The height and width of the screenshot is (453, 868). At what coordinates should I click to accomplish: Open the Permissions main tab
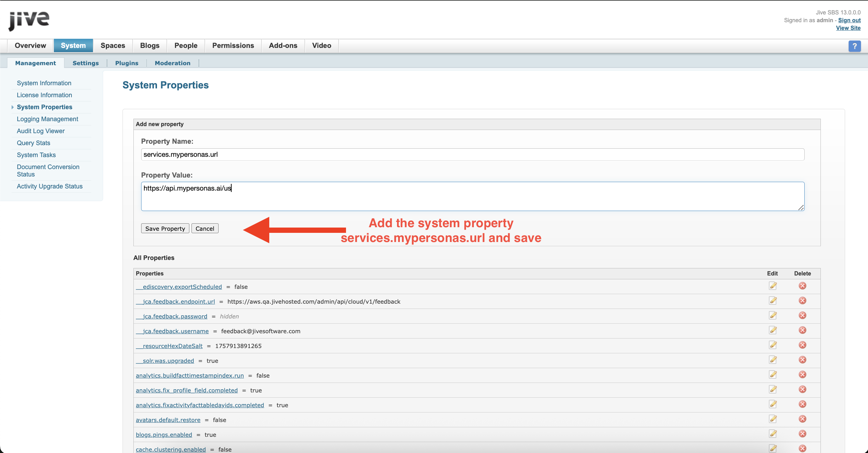[x=233, y=45]
